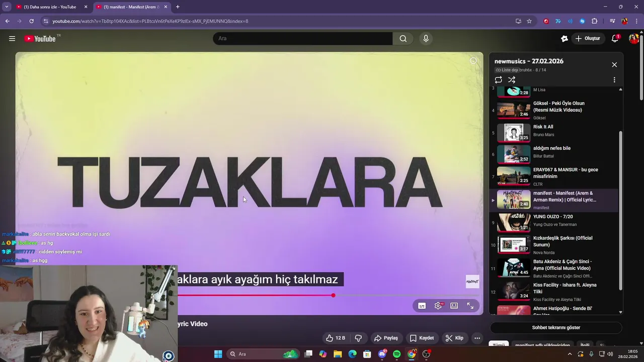Click the Oluştur create button

coord(588,39)
